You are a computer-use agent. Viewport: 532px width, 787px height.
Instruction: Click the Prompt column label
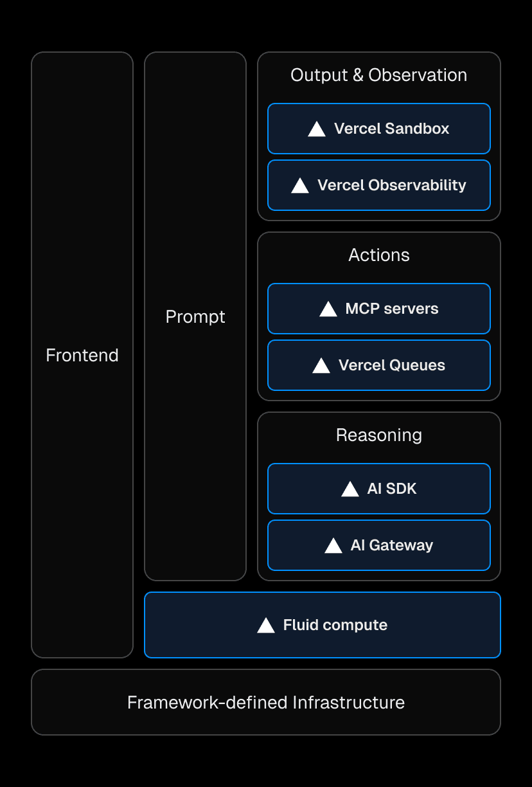(195, 316)
